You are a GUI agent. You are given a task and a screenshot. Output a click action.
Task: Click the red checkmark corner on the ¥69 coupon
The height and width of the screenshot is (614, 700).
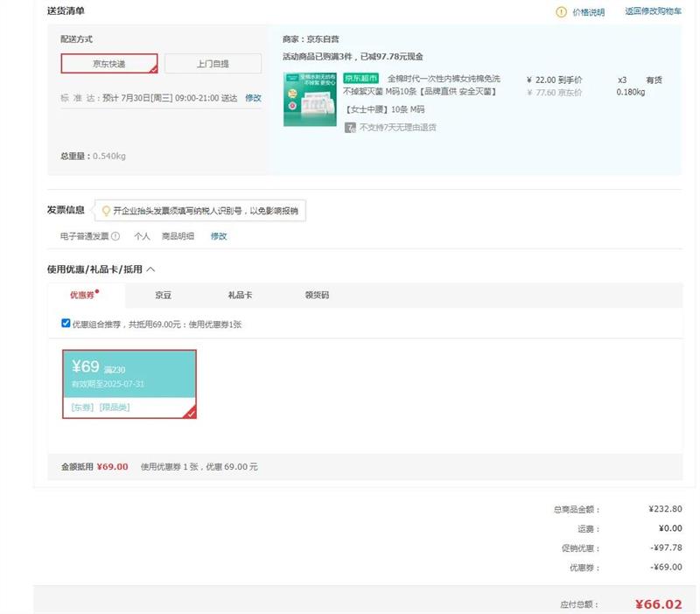click(190, 413)
